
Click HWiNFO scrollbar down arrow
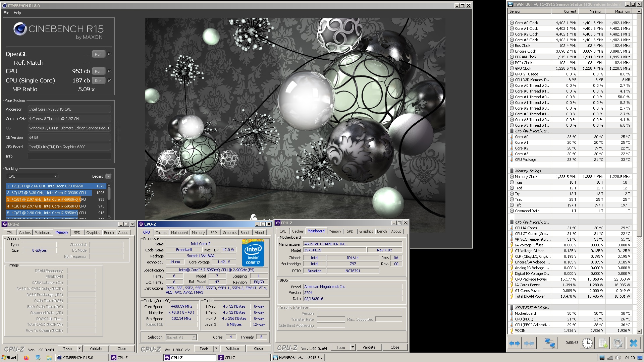click(639, 331)
